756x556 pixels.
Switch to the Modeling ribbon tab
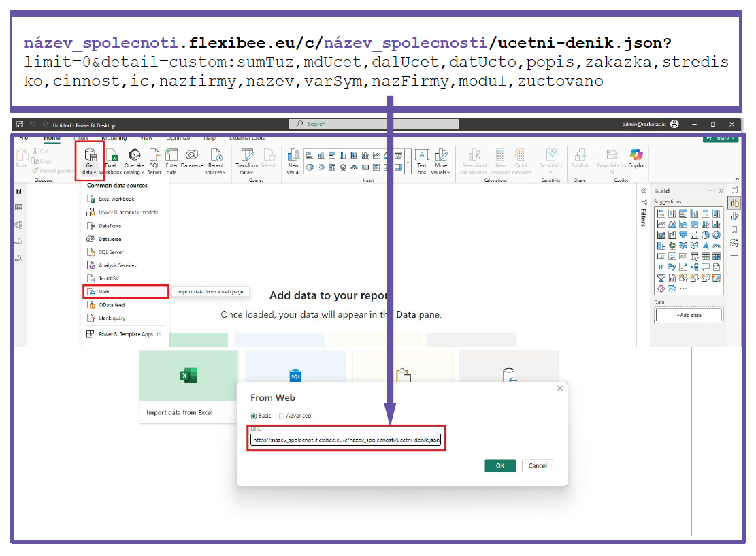click(x=114, y=138)
